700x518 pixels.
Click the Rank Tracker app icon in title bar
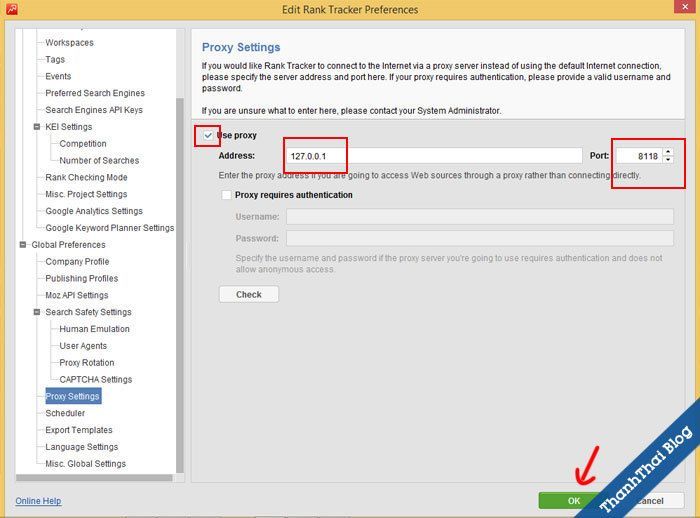point(12,9)
